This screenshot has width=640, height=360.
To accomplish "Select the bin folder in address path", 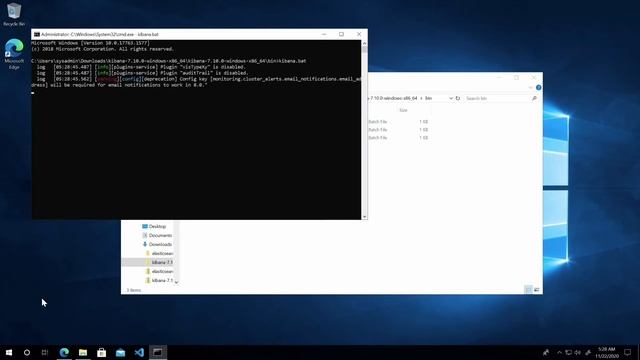I will point(428,98).
